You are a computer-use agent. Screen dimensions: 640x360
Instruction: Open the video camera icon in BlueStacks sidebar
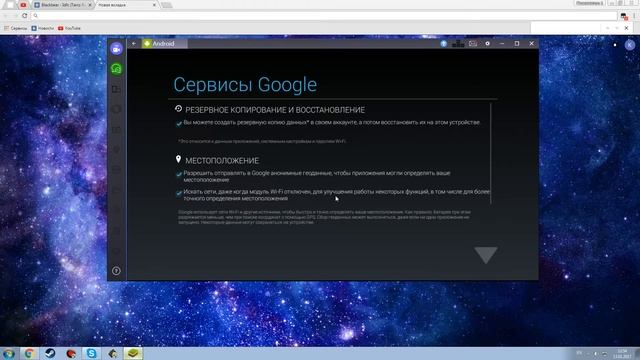click(x=116, y=49)
